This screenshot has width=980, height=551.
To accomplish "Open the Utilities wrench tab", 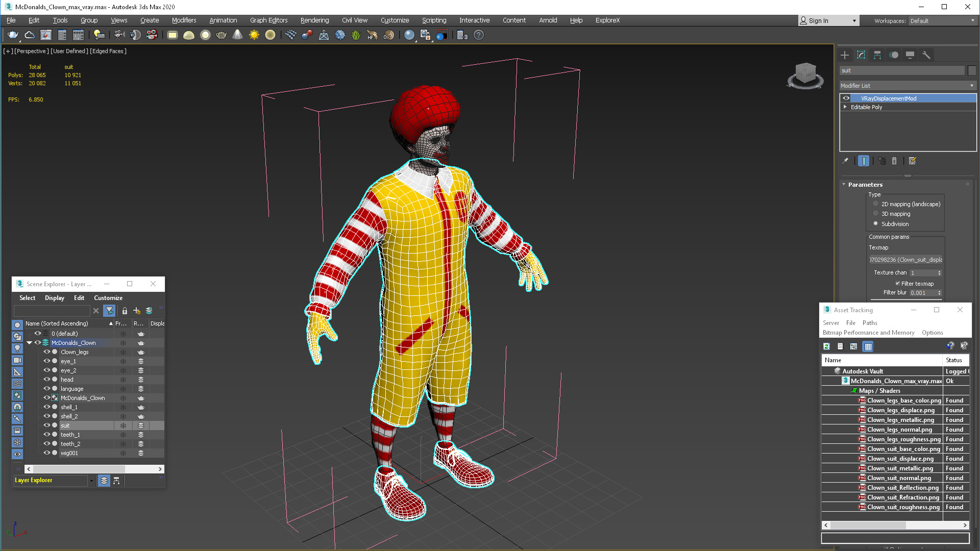I will tap(926, 55).
